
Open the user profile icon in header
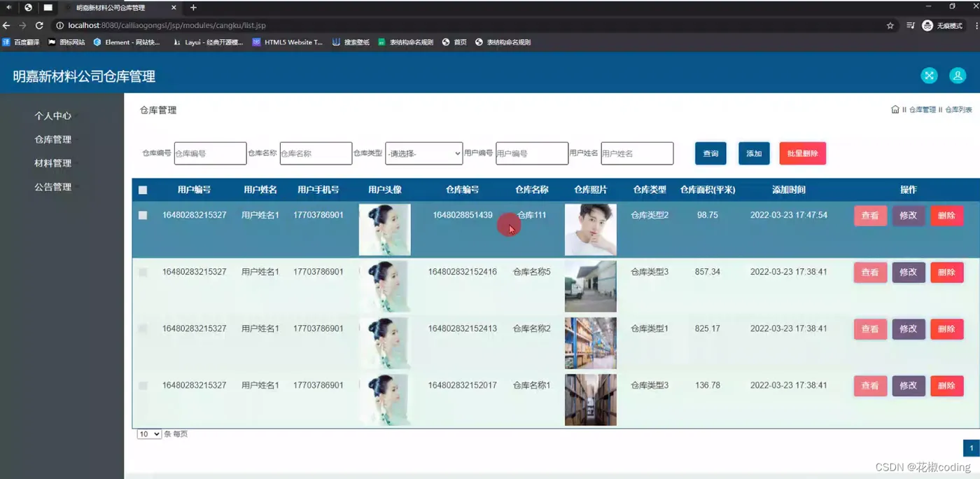point(957,76)
